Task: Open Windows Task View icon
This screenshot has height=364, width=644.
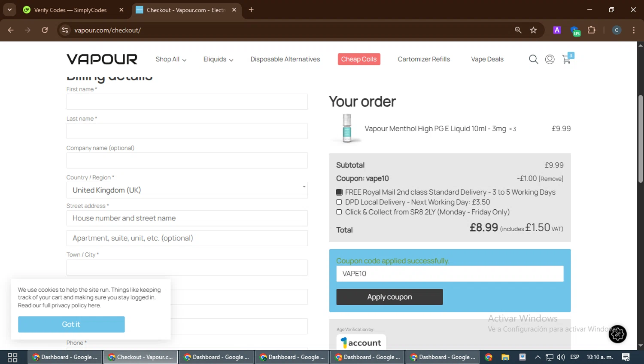Action: point(12,357)
